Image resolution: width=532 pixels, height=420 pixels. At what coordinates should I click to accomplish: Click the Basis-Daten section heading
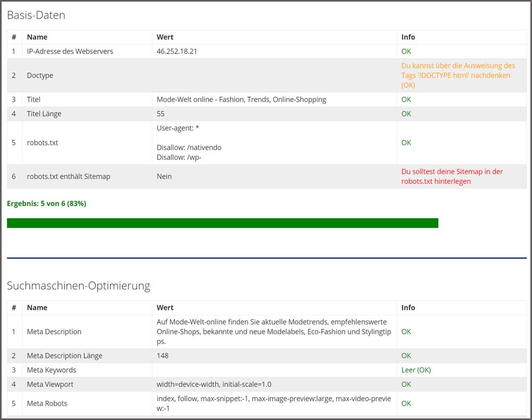click(36, 15)
